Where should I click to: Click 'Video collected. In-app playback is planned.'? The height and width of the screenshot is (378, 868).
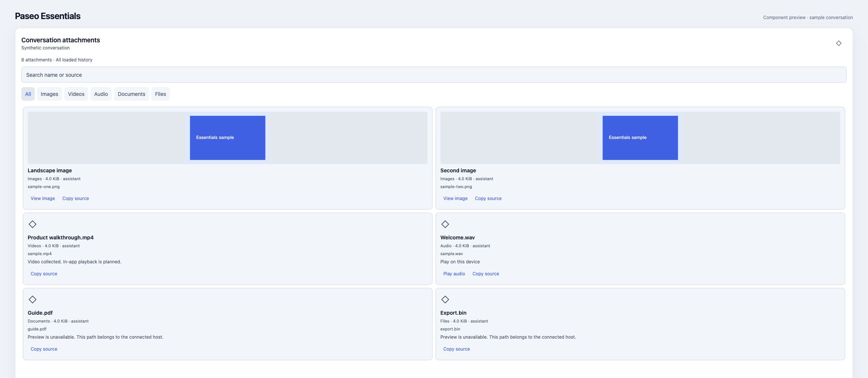(74, 262)
